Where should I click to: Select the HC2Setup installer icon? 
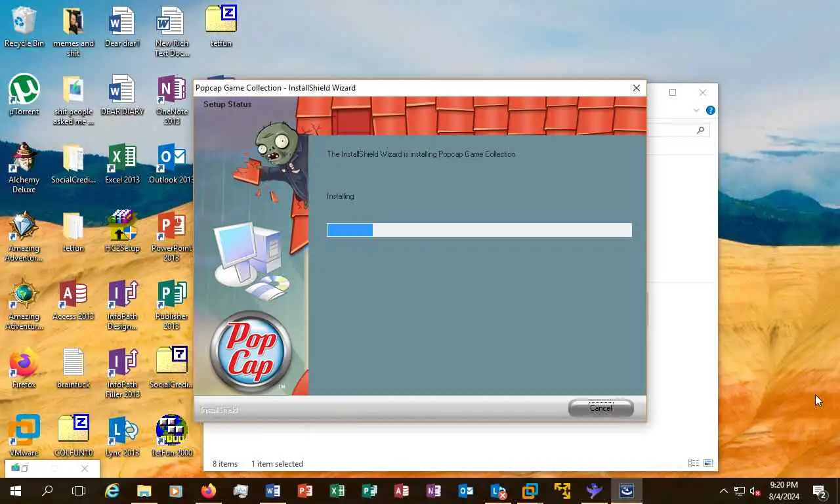122,232
